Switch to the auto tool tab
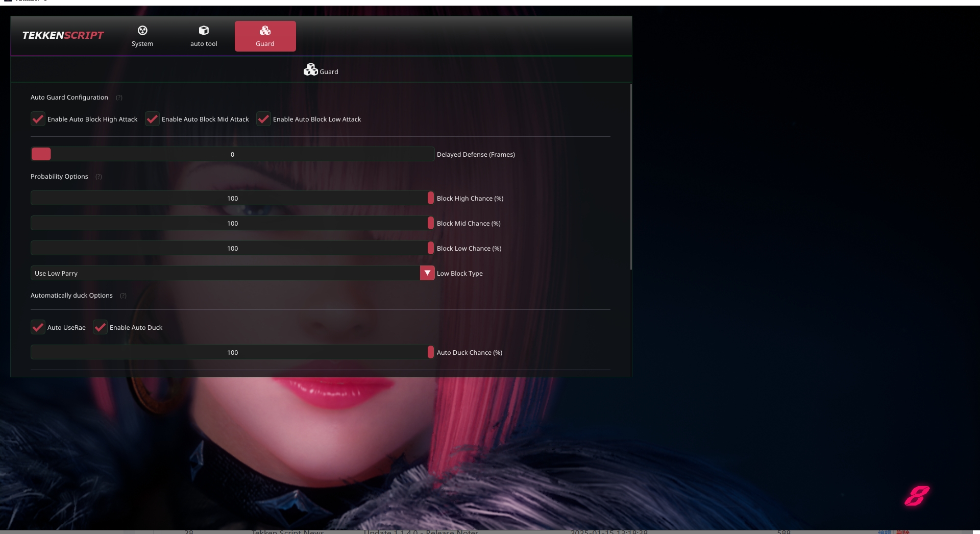 pos(204,36)
